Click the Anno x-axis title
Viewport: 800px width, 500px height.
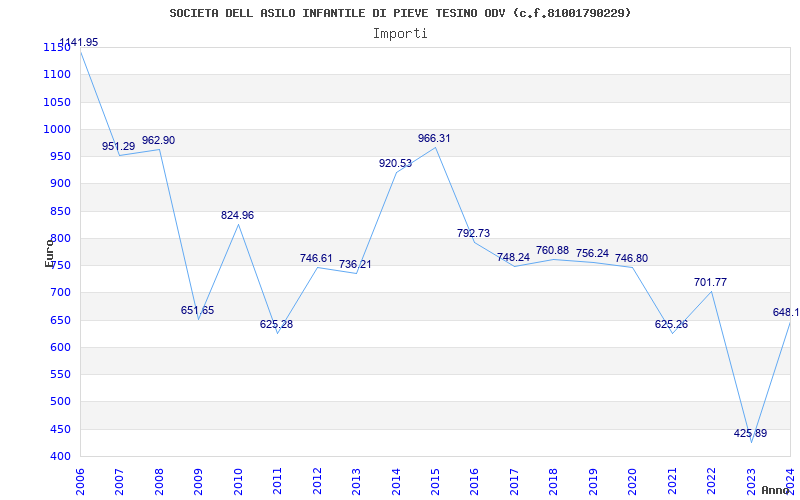778,490
